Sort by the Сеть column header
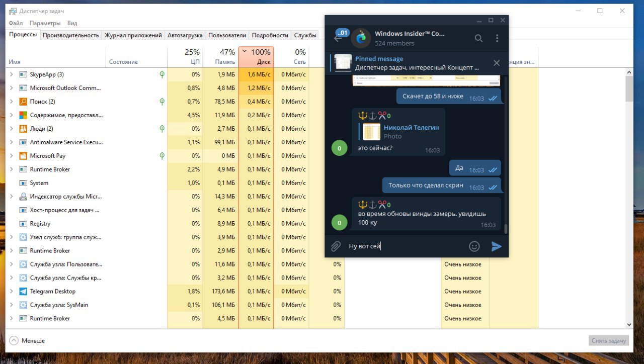The height and width of the screenshot is (364, 644). coord(291,57)
